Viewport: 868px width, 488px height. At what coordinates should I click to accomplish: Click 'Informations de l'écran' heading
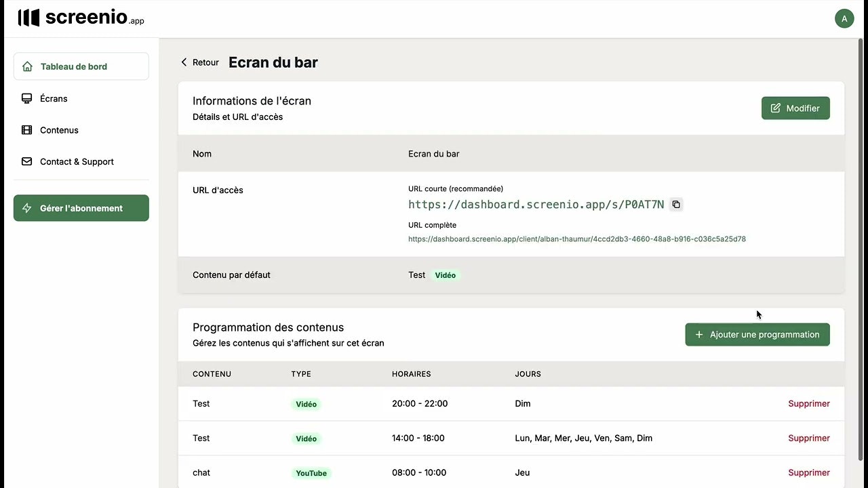252,101
